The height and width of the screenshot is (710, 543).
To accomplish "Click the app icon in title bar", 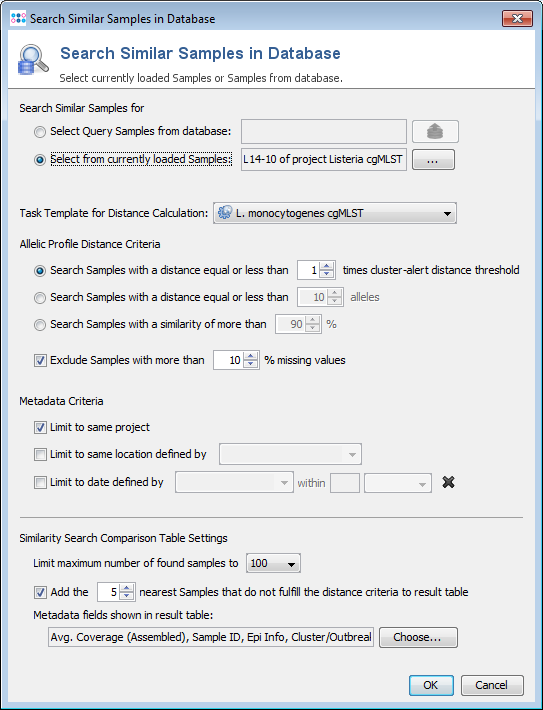I will point(18,19).
